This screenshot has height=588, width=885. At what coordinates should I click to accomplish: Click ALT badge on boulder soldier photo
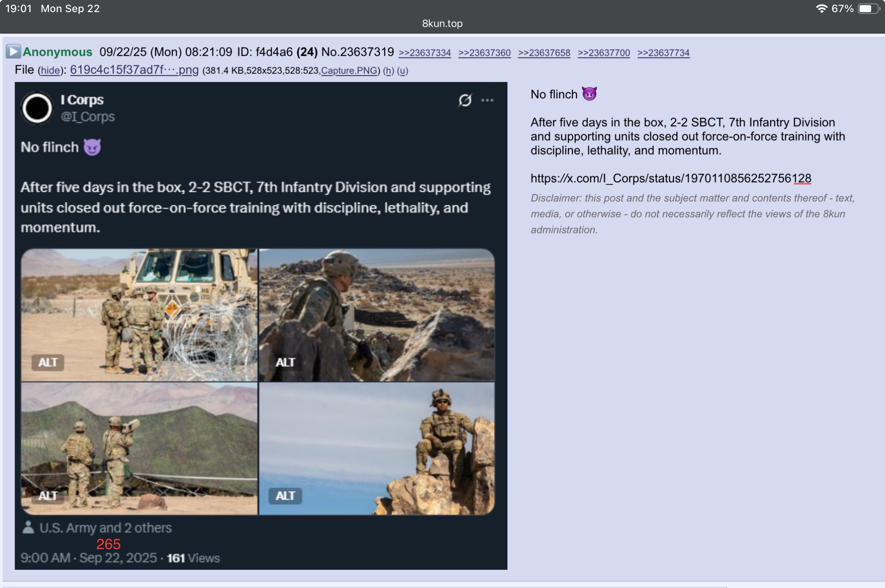click(x=285, y=496)
